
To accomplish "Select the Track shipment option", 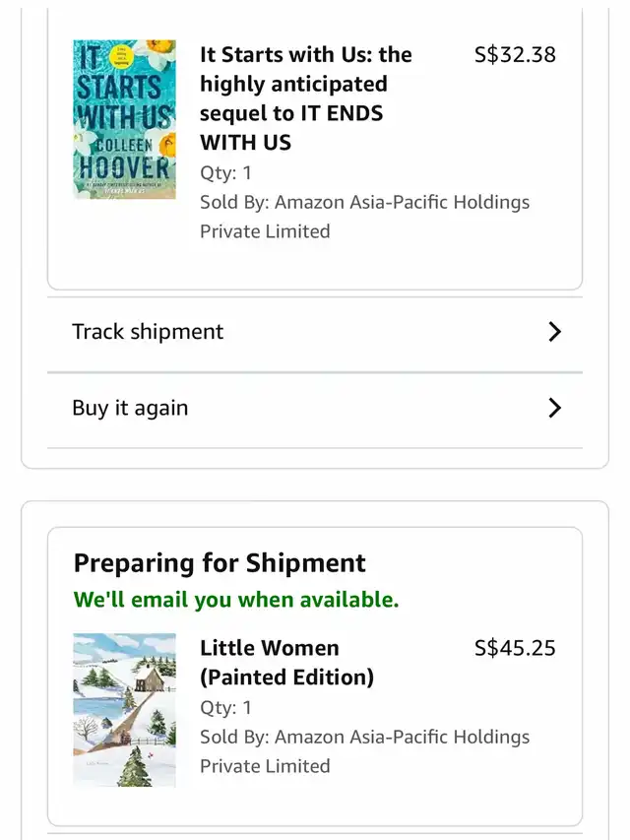I will (x=315, y=334).
